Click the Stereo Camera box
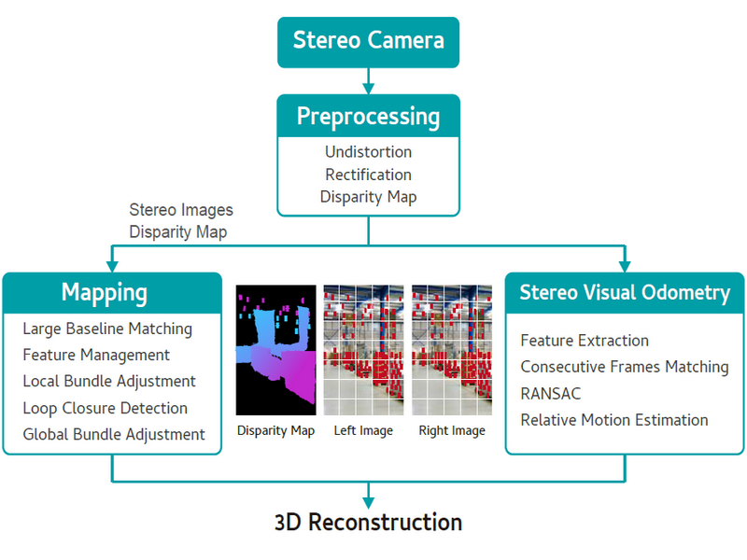This screenshot has width=747, height=560. pos(368,42)
